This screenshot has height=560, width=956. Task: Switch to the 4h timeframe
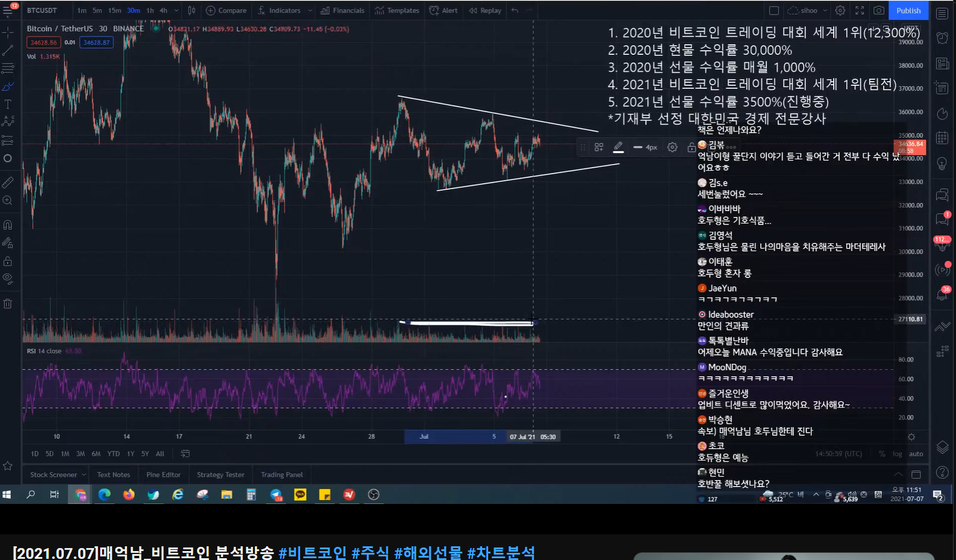[x=164, y=10]
